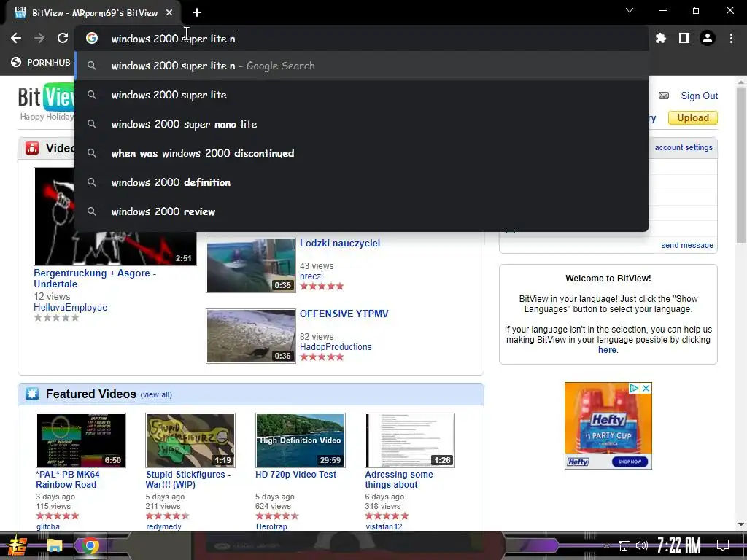Open the Chrome extensions puzzle icon
This screenshot has height=560, width=747.
661,38
